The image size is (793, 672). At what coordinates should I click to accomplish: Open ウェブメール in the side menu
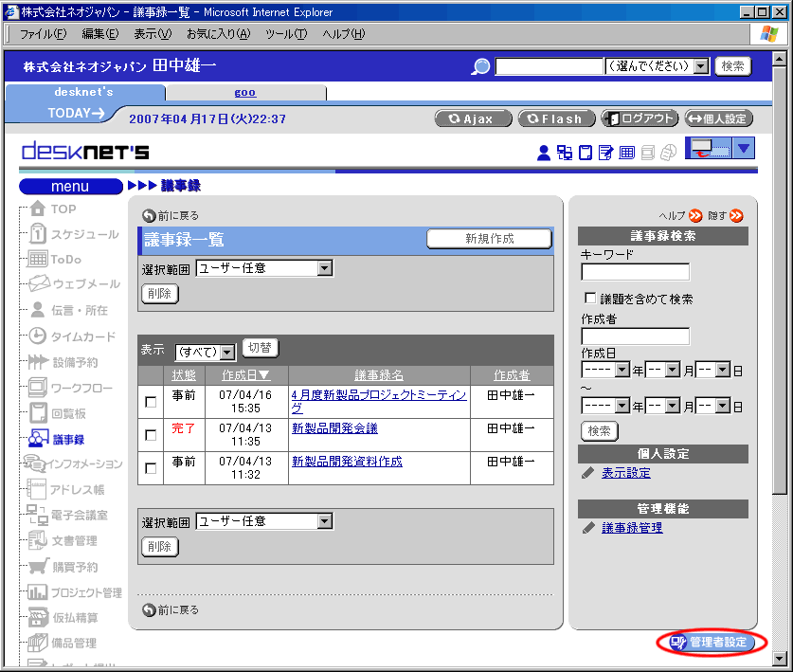(x=74, y=284)
